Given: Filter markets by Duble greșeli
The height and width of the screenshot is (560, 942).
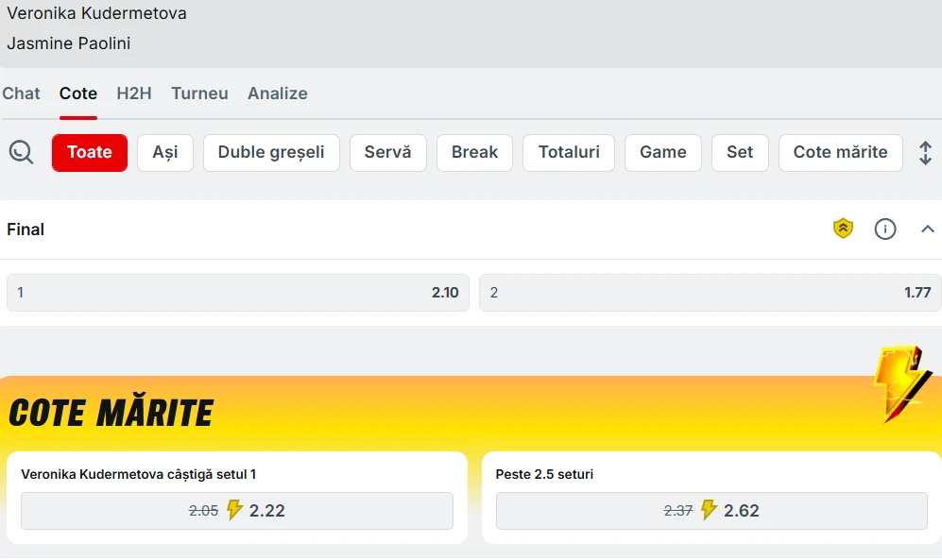Looking at the screenshot, I should (x=271, y=152).
